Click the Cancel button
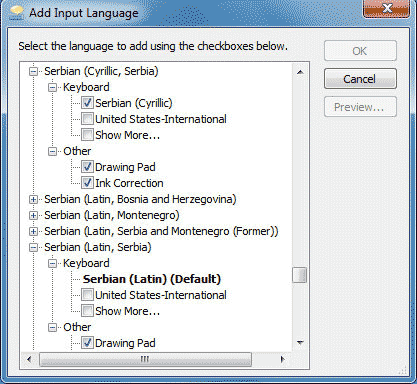 click(360, 79)
